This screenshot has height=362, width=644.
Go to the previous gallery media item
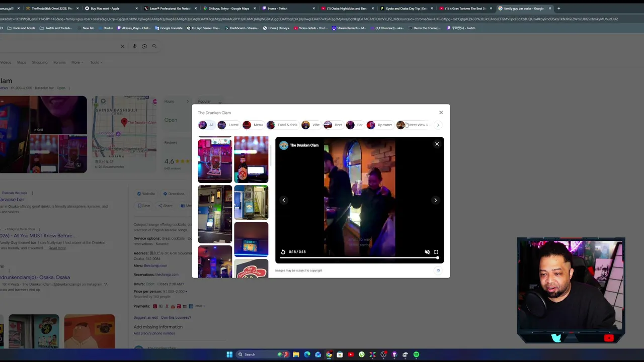[x=284, y=200]
